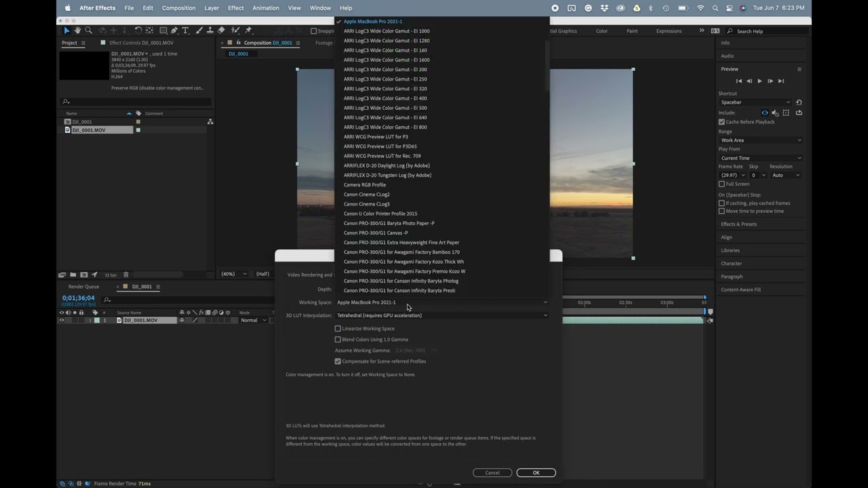Open the Composition menu
Viewport: 868px width, 488px height.
(x=179, y=8)
